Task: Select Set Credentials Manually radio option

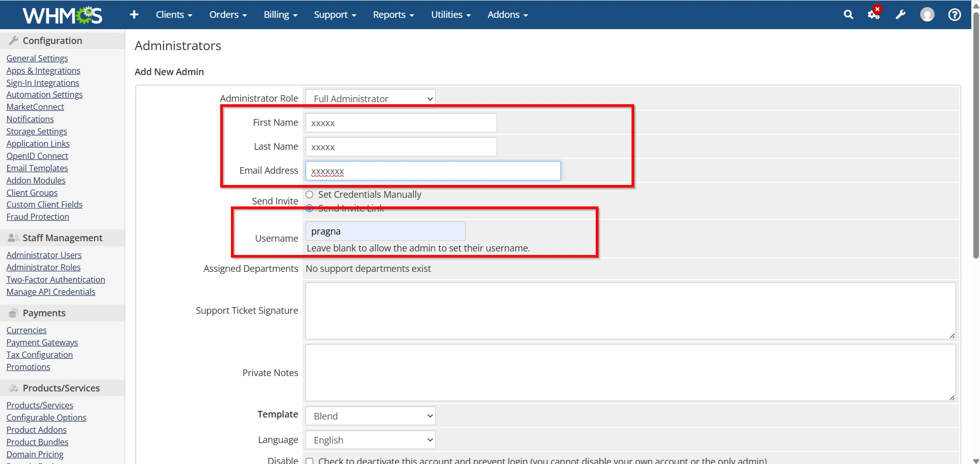Action: (310, 194)
